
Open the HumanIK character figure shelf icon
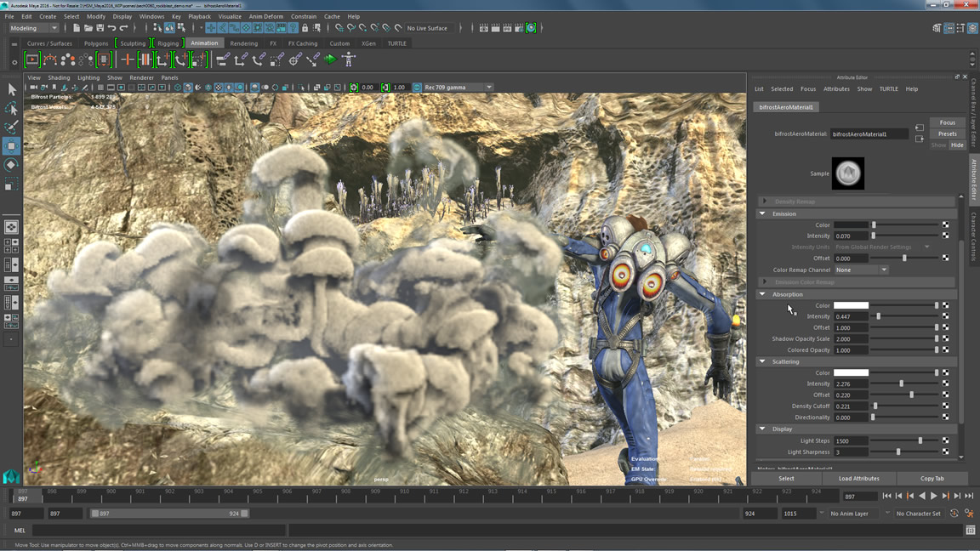pos(349,60)
